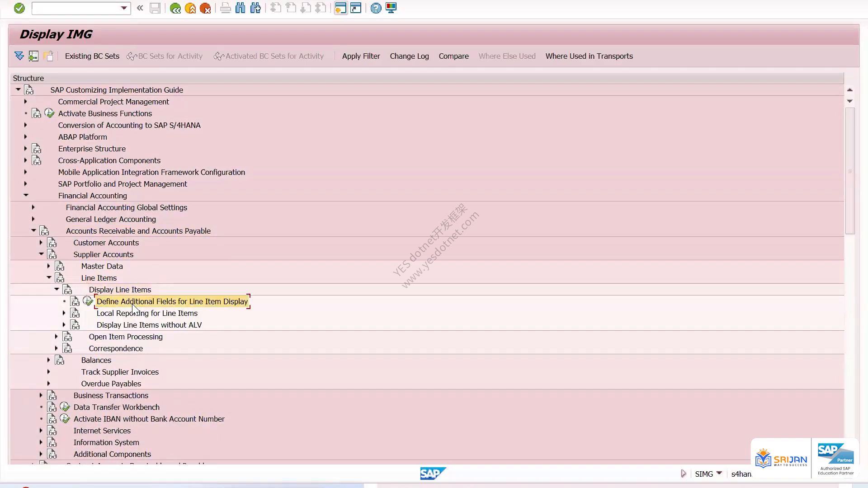Click the Print icon in toolbar
Viewport: 868px width, 488px height.
[x=225, y=8]
